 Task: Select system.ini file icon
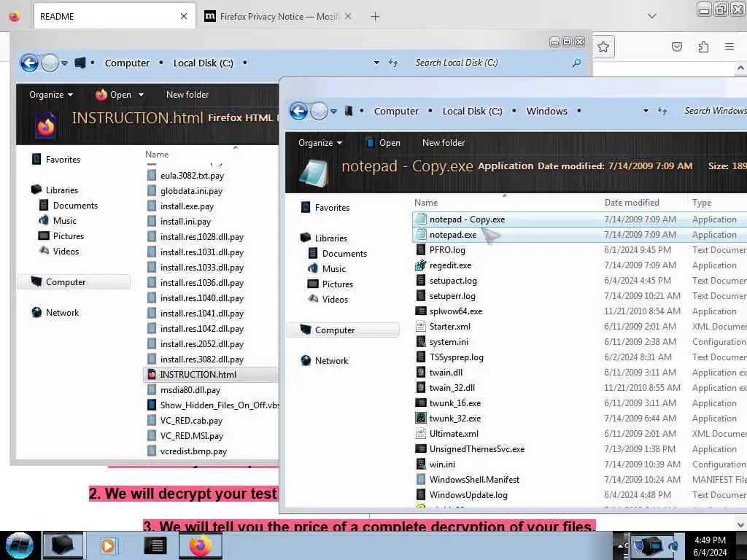[421, 341]
